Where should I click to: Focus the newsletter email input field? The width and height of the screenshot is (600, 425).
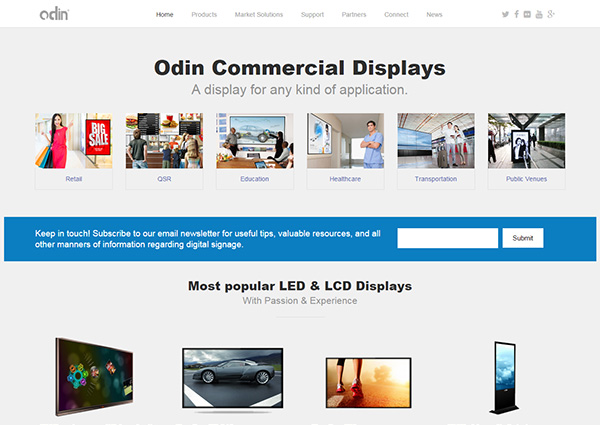click(447, 238)
